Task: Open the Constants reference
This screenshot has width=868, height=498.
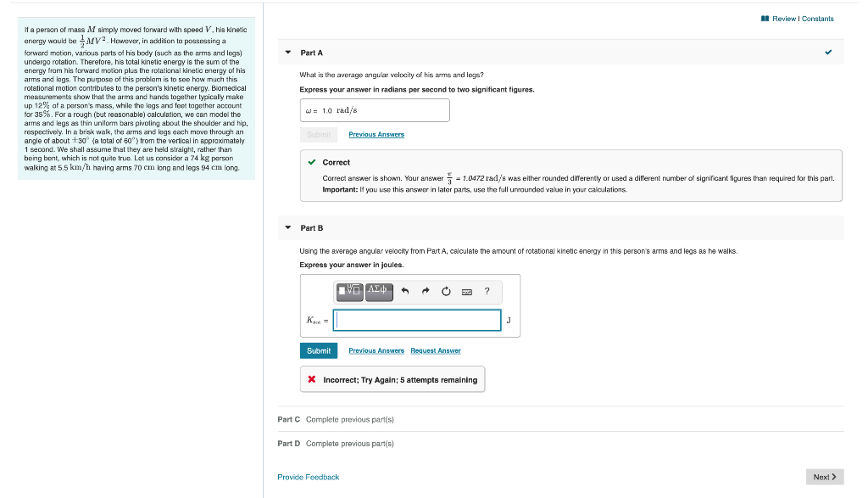Action: coord(817,18)
